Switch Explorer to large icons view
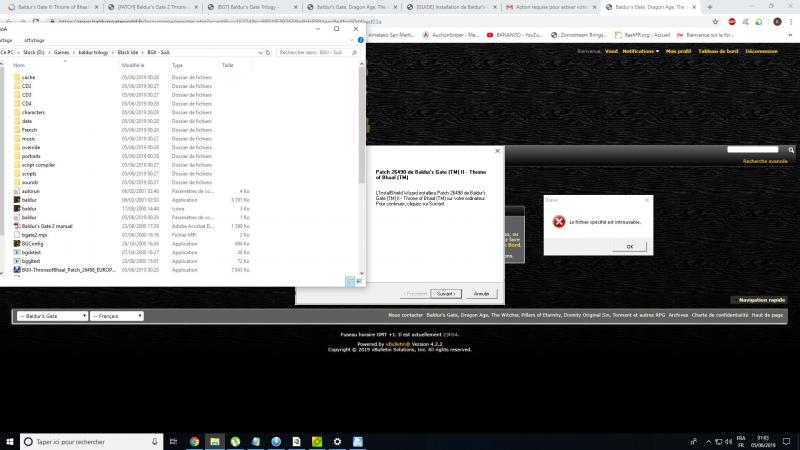Screen dimensions: 800x450 click(x=359, y=281)
